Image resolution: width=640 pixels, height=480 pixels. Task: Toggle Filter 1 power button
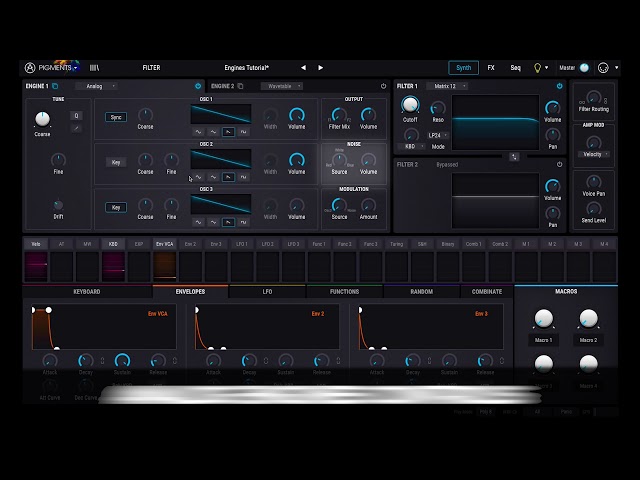(x=560, y=86)
